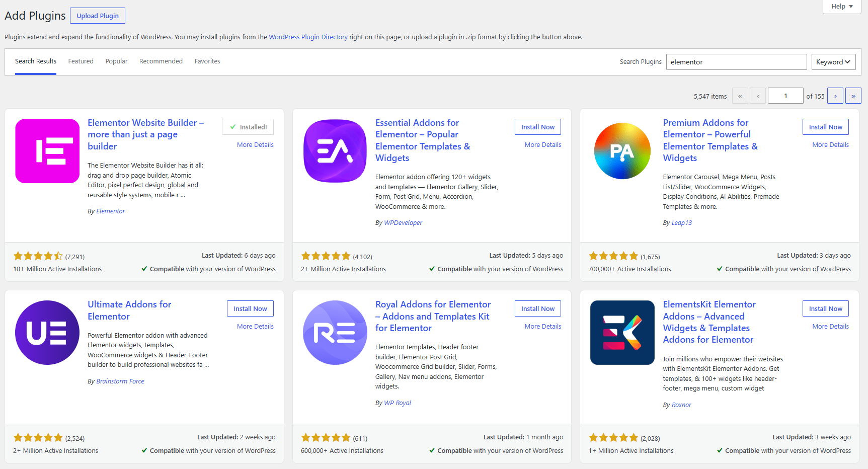
Task: Open the Royal Addons for Elementor title
Action: point(433,316)
